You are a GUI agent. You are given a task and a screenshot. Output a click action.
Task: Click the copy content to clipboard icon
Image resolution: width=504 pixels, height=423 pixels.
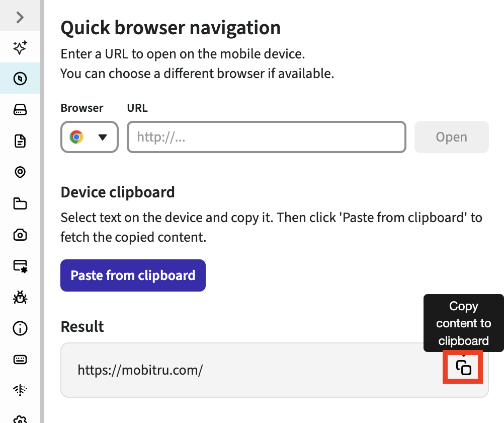463,367
